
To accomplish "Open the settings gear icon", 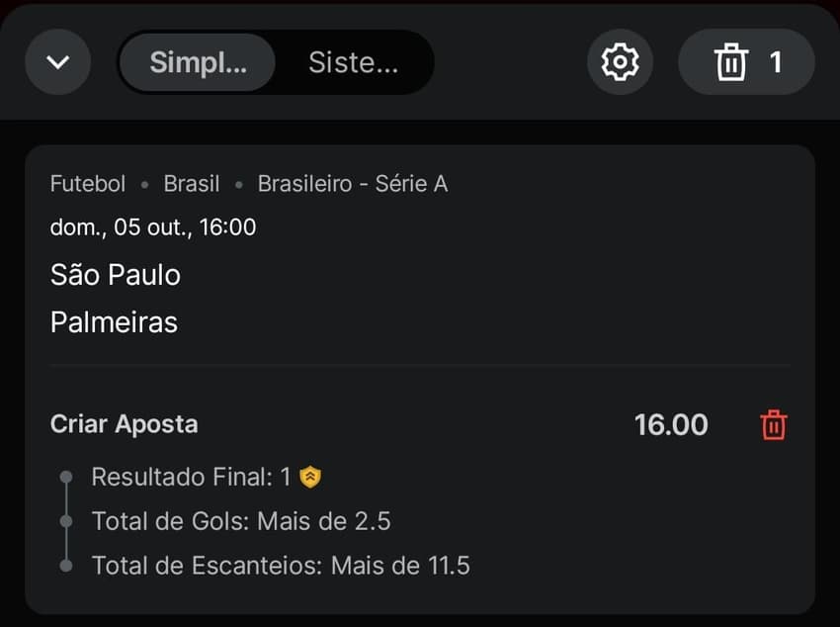I will click(x=619, y=61).
